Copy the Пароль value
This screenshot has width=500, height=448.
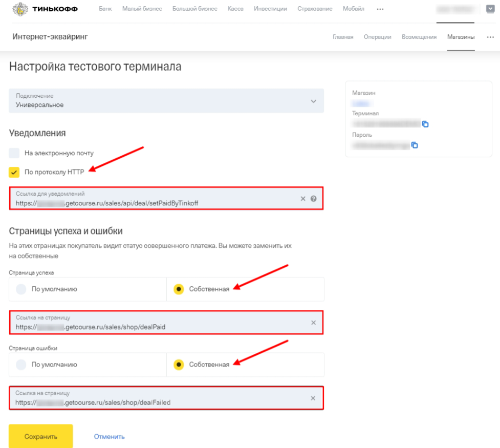[x=415, y=145]
